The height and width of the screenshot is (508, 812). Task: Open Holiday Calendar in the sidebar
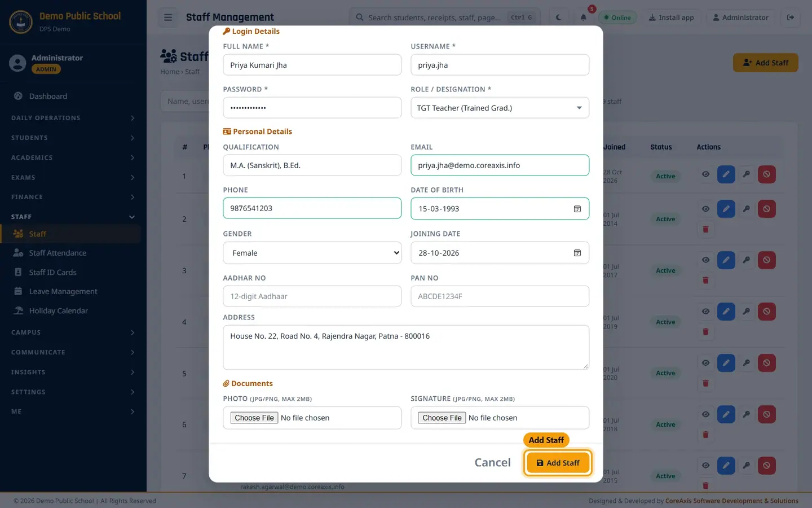click(x=71, y=310)
